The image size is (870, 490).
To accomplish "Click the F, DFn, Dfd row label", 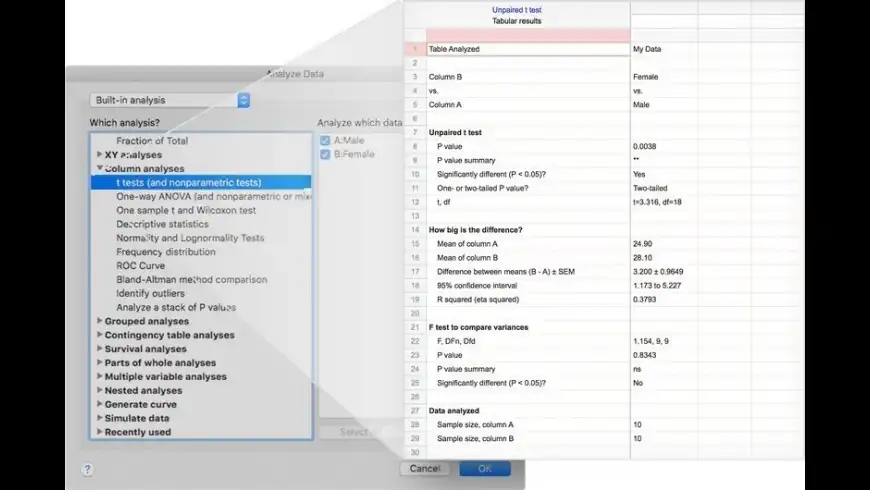I will [456, 341].
